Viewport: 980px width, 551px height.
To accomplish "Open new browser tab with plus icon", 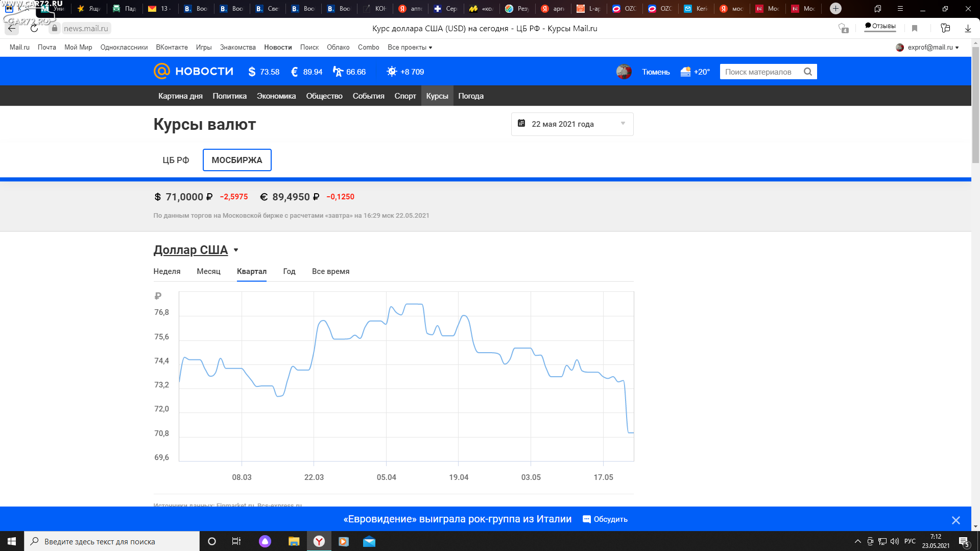I will (835, 8).
